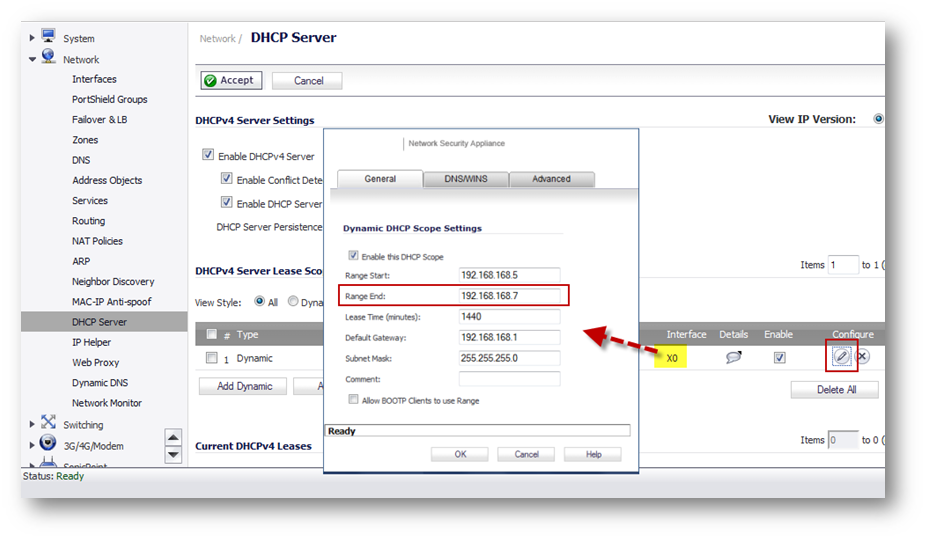Screen dimensions: 927x540
Task: Expand the Switching tree node arrow
Action: (32, 424)
